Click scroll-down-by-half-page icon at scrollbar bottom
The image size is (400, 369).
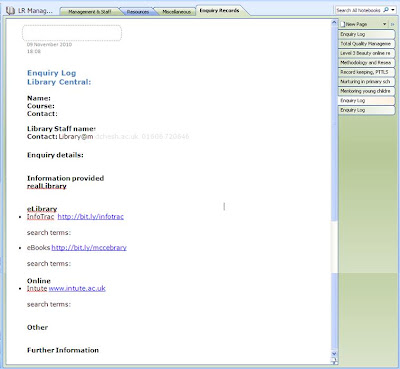[334, 361]
